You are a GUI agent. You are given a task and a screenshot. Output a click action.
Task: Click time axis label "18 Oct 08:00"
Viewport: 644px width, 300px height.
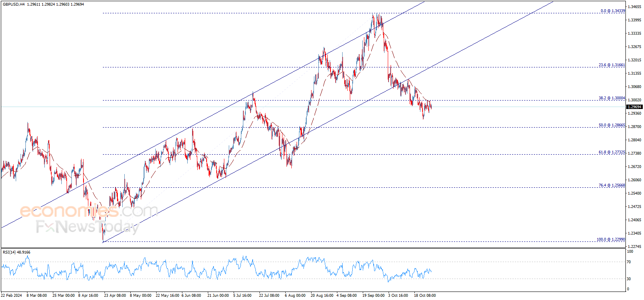tap(425, 296)
